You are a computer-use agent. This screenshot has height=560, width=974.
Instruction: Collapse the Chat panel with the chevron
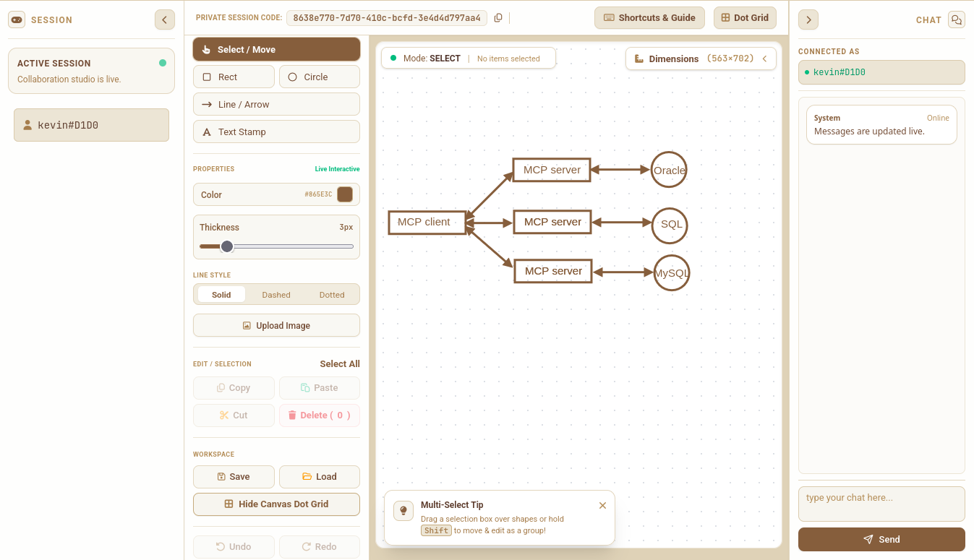[x=808, y=20]
